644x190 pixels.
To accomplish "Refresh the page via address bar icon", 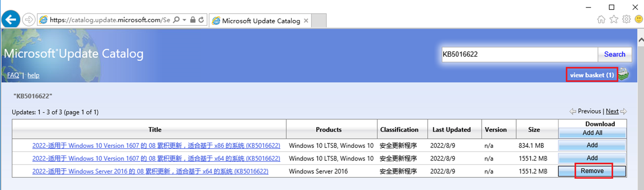I will (201, 20).
